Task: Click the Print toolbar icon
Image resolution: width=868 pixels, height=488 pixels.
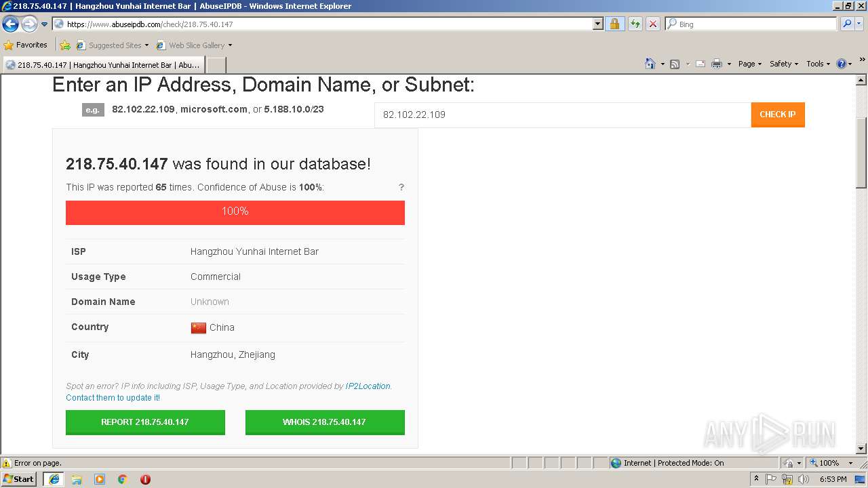Action: (717, 64)
